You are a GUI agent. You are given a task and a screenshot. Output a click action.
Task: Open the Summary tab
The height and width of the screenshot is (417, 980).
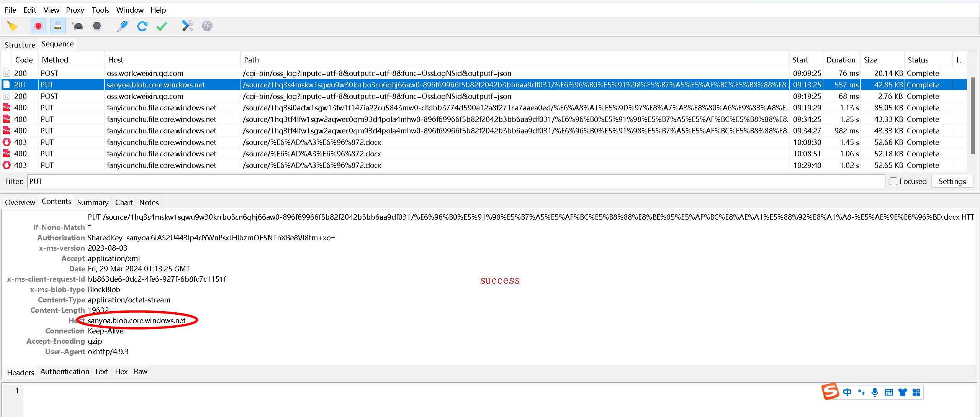pos(93,202)
